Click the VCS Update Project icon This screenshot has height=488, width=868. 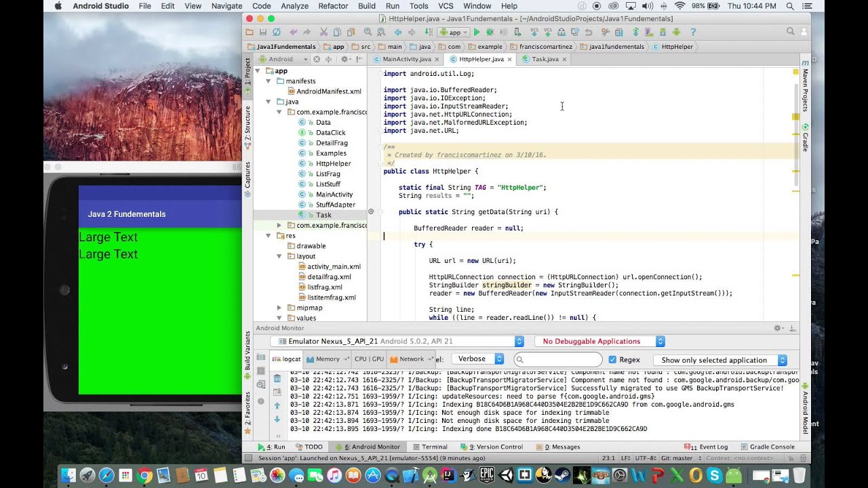pyautogui.click(x=534, y=32)
